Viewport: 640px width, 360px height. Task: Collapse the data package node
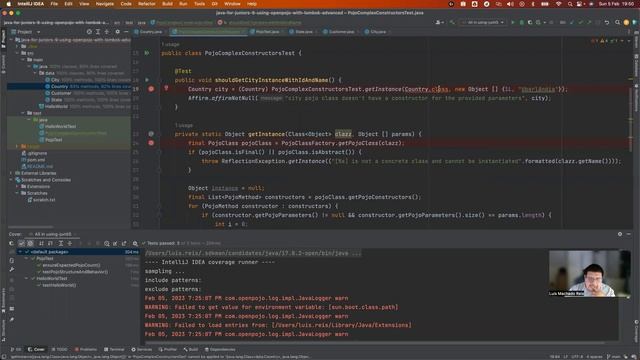(x=35, y=73)
